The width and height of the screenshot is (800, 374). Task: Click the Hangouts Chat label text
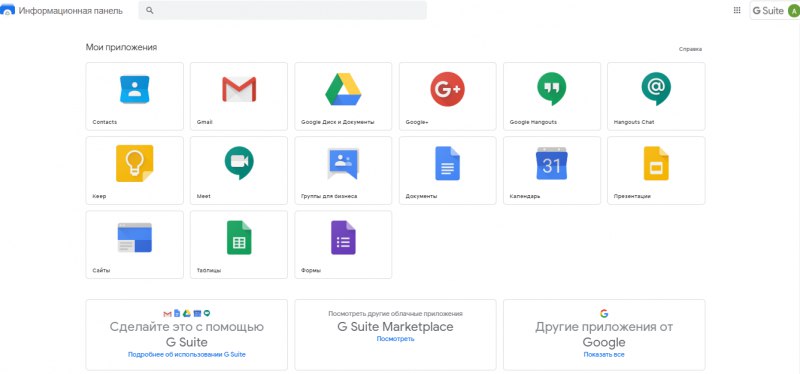point(634,122)
